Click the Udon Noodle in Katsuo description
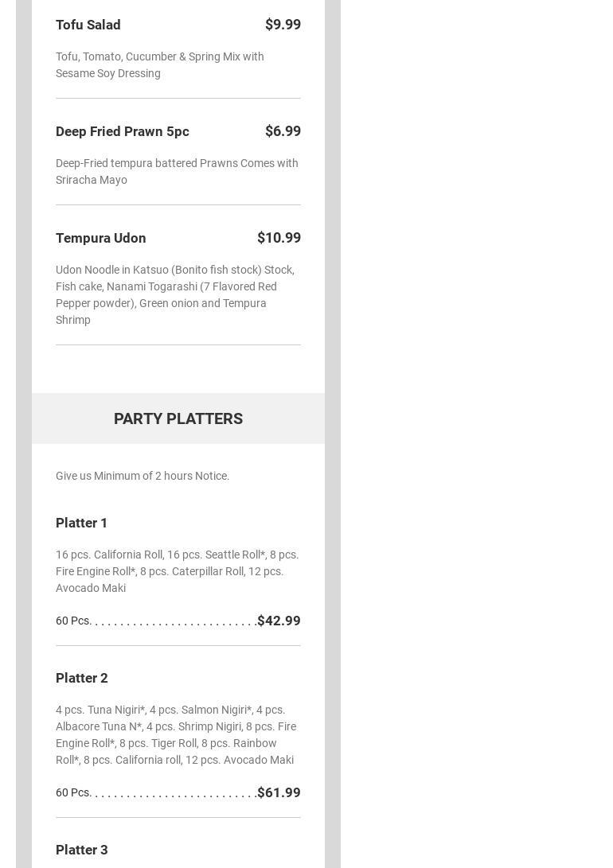Image resolution: width=613 pixels, height=868 pixels. pos(174,294)
